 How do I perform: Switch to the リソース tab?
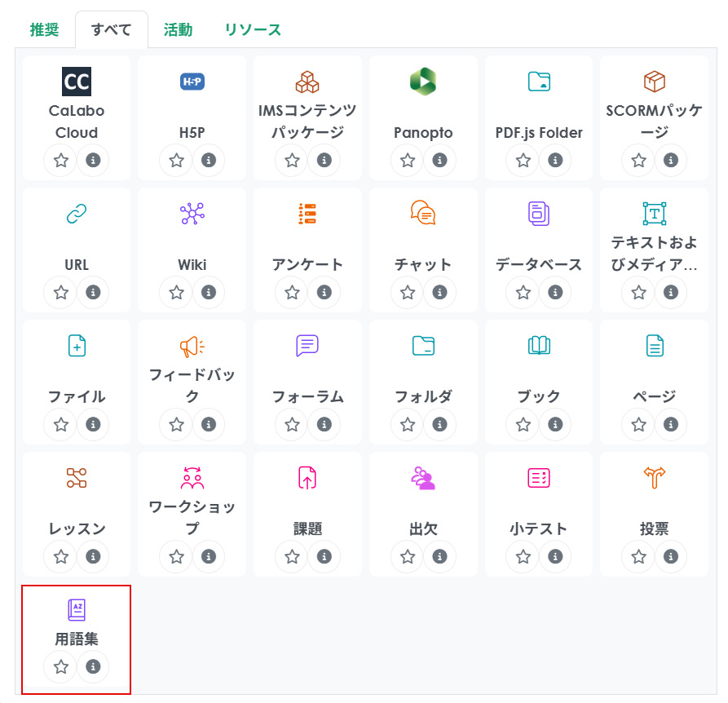tap(253, 30)
